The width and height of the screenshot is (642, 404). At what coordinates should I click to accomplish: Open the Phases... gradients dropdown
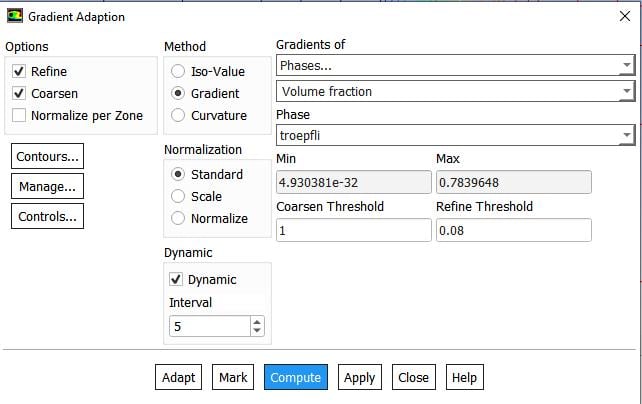(x=456, y=65)
